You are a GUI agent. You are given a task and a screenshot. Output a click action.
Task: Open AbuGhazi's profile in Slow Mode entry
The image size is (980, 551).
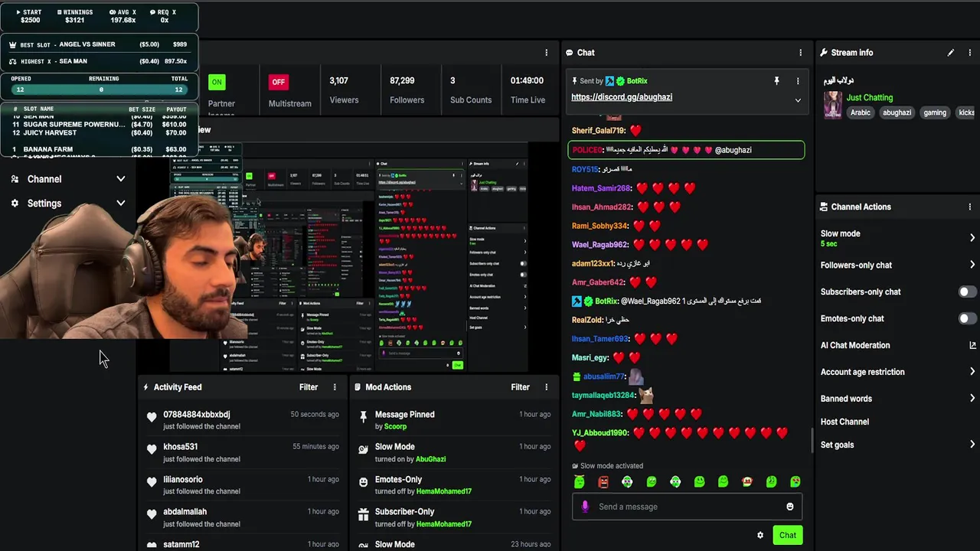(x=430, y=459)
